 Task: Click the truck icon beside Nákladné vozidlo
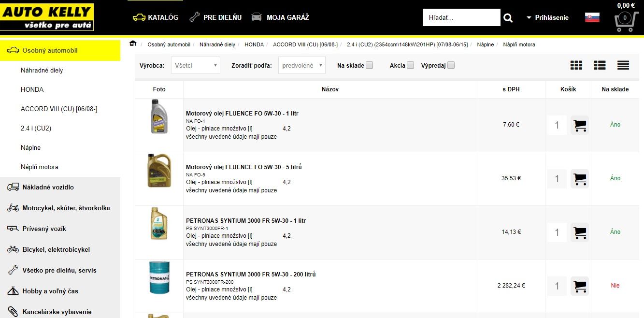click(x=13, y=187)
